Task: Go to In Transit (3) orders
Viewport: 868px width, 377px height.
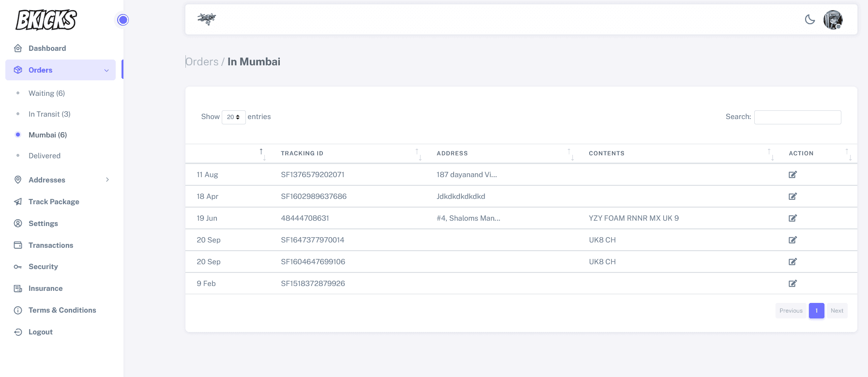Action: (49, 114)
